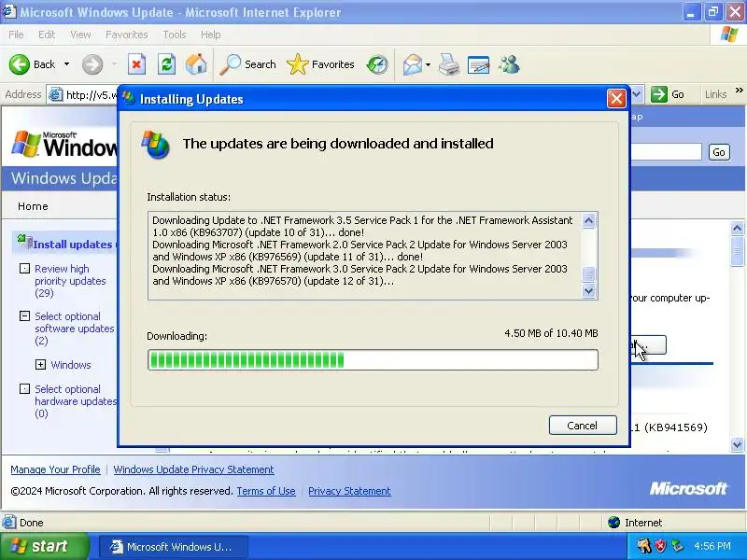Select the Install updates link in sidebar
Image resolution: width=747 pixels, height=560 pixels.
(73, 245)
